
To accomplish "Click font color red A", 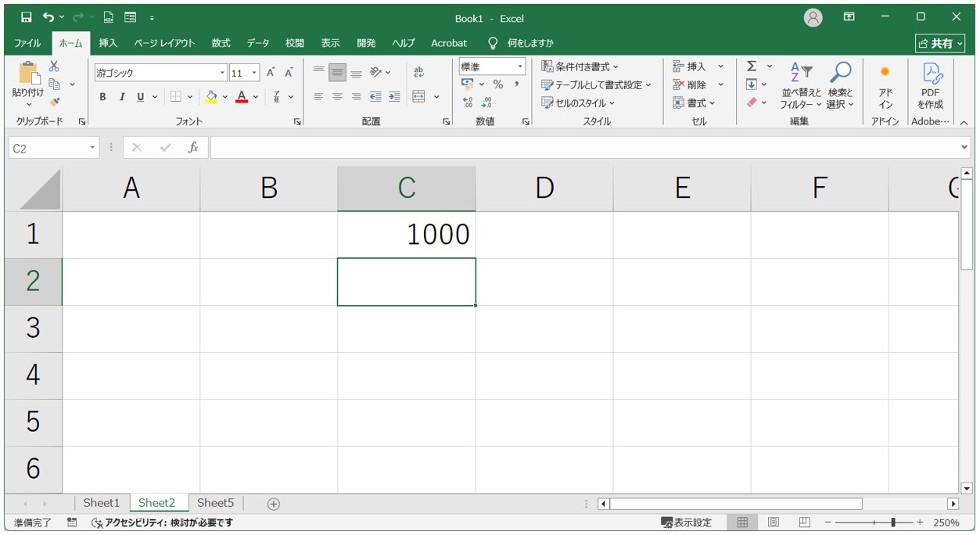I will [x=242, y=97].
